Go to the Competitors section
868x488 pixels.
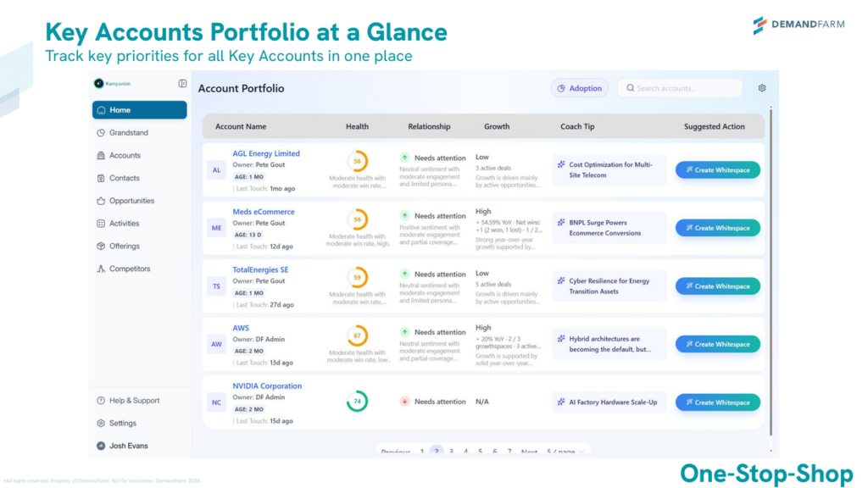(x=127, y=269)
